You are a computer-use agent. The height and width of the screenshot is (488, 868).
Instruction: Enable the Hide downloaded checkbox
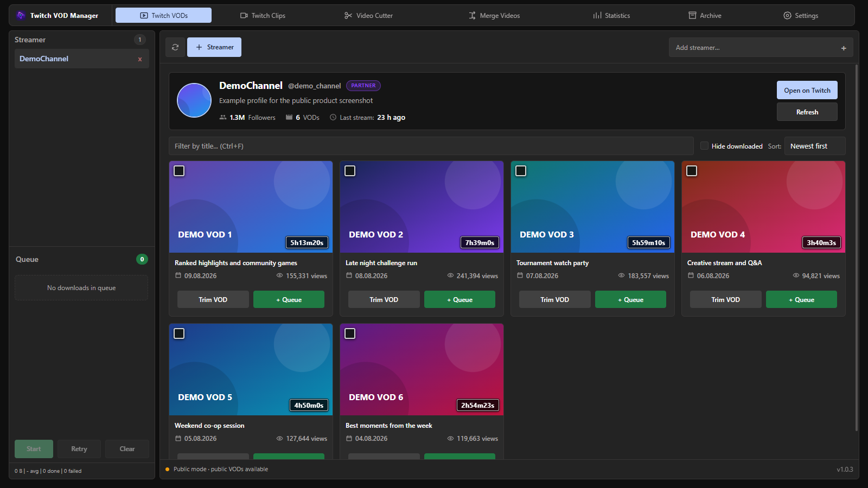[704, 146]
